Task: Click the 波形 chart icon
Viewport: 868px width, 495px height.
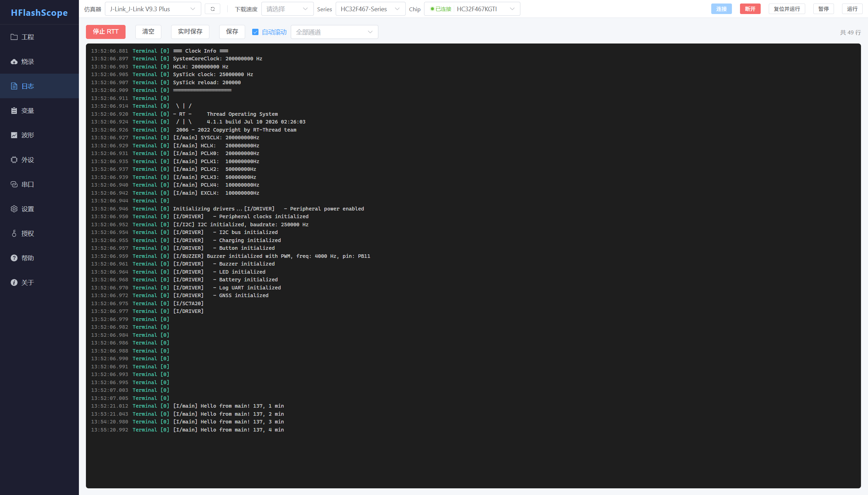Action: (x=14, y=135)
